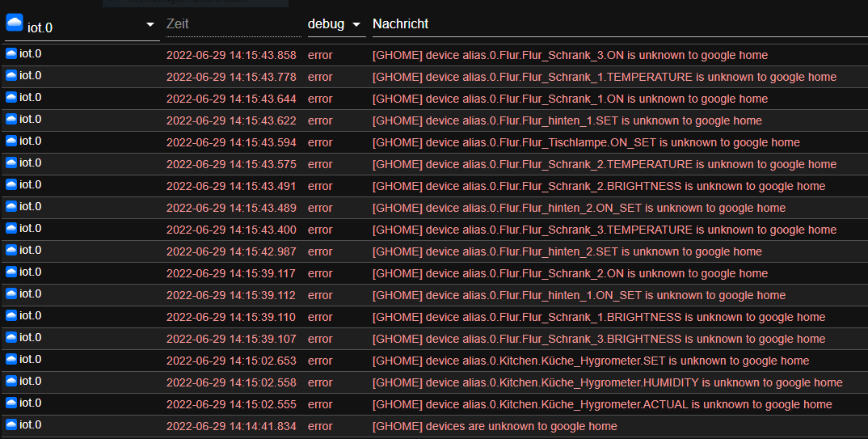The height and width of the screenshot is (439, 868).
Task: Select the Küche_Hygrometer.SET error message
Action: coord(591,361)
